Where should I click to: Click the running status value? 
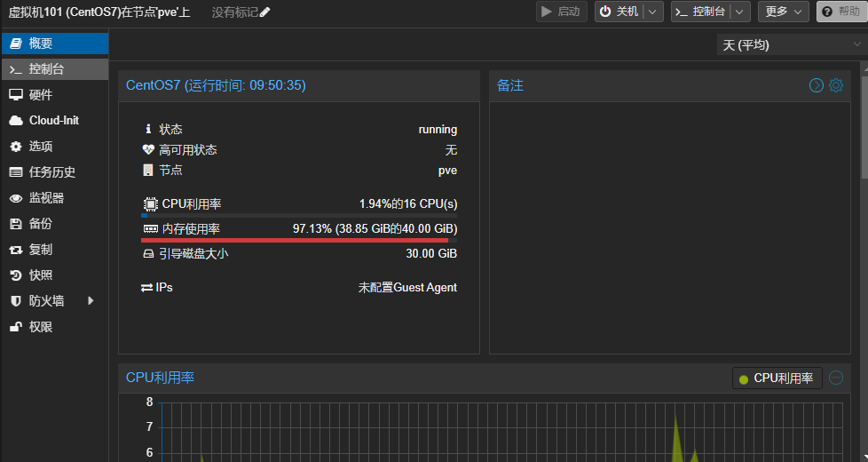pyautogui.click(x=438, y=130)
